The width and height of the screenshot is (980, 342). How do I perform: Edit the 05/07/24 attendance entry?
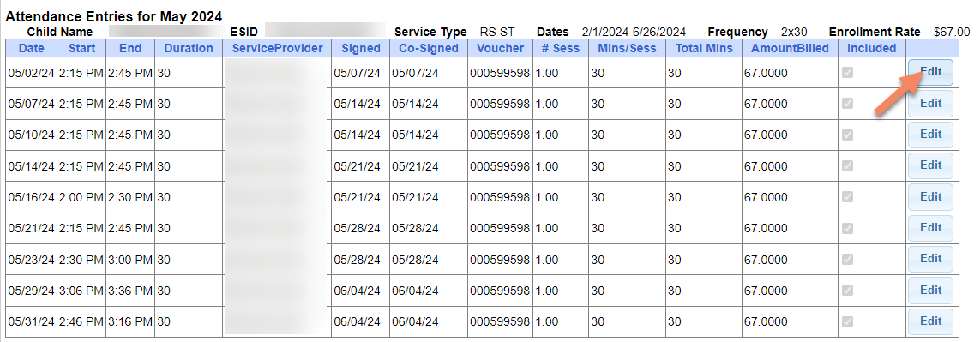click(930, 103)
